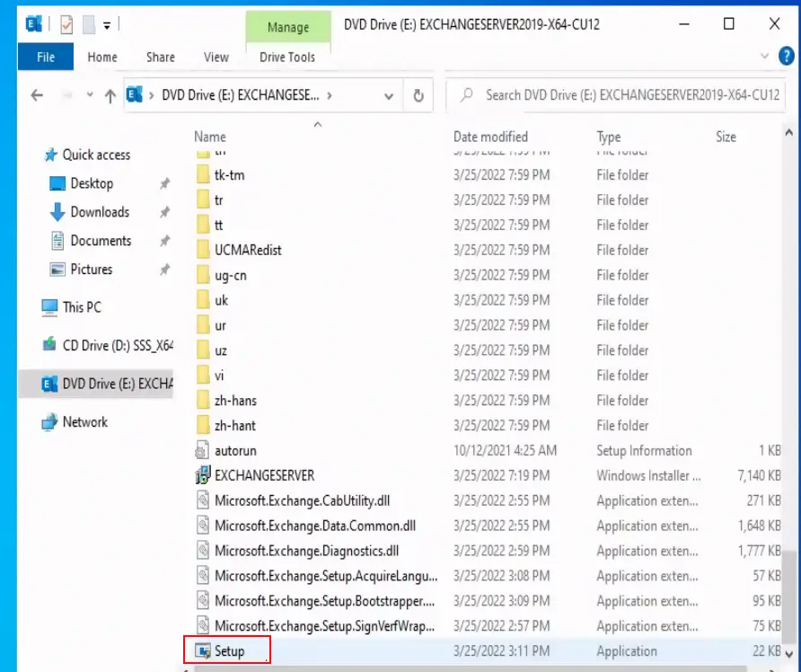Open the Drive Tools tab
The width and height of the screenshot is (801, 672).
pyautogui.click(x=286, y=57)
